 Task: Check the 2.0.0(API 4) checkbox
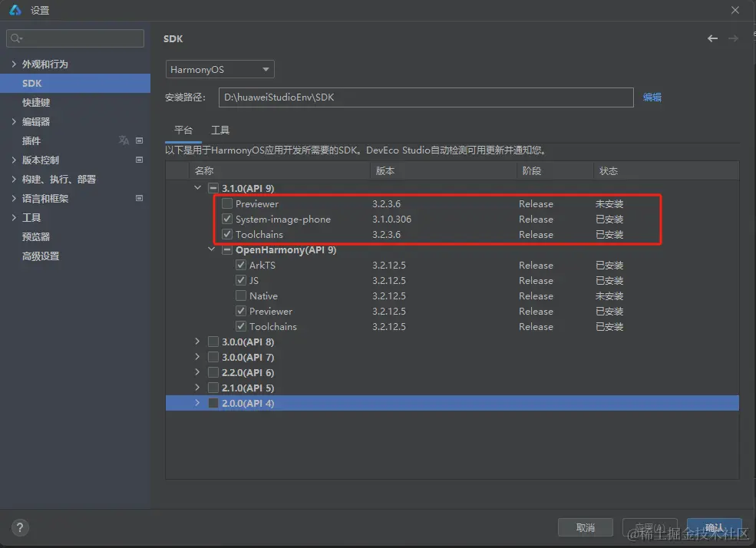213,403
